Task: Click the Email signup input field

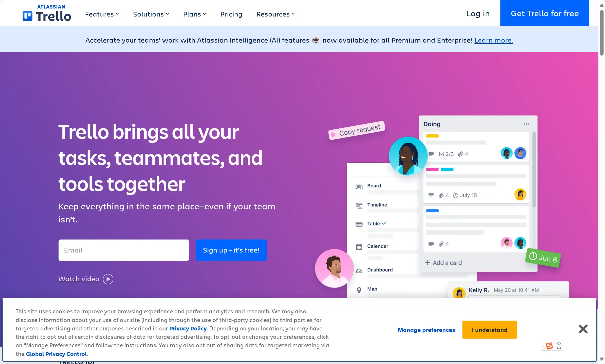Action: (x=123, y=250)
